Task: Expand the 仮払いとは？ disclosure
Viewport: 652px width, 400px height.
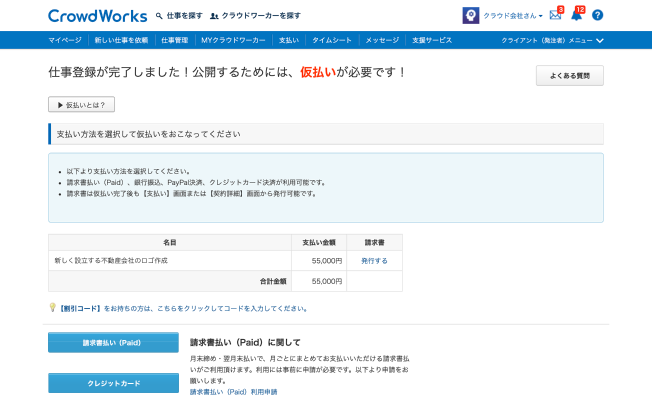Action: point(81,104)
